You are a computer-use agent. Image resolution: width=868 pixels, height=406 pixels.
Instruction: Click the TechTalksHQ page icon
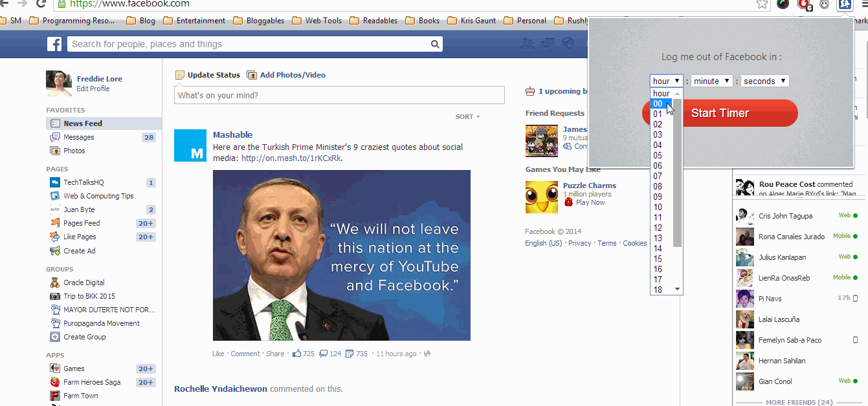tap(55, 182)
